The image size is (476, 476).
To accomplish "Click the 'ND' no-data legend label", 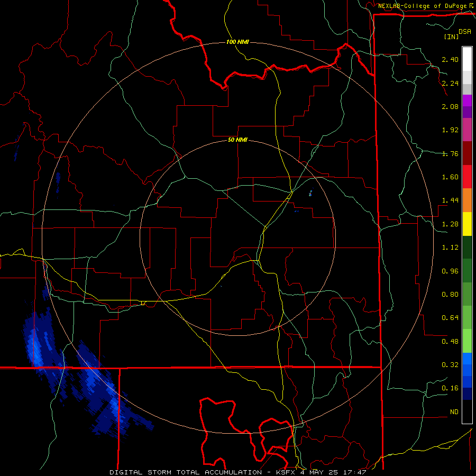I will [x=454, y=412].
